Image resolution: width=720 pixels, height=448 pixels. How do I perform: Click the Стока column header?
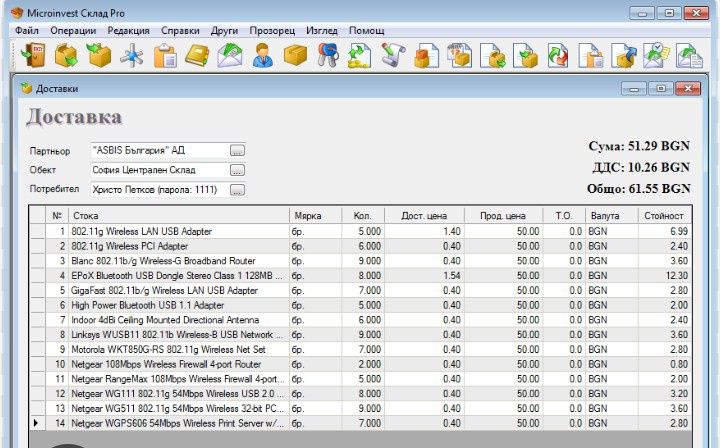click(179, 215)
